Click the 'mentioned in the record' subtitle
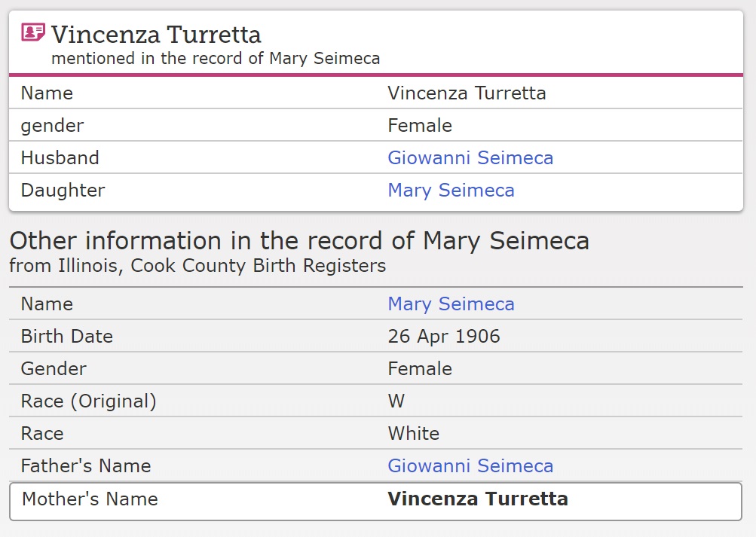756x537 pixels. point(216,59)
